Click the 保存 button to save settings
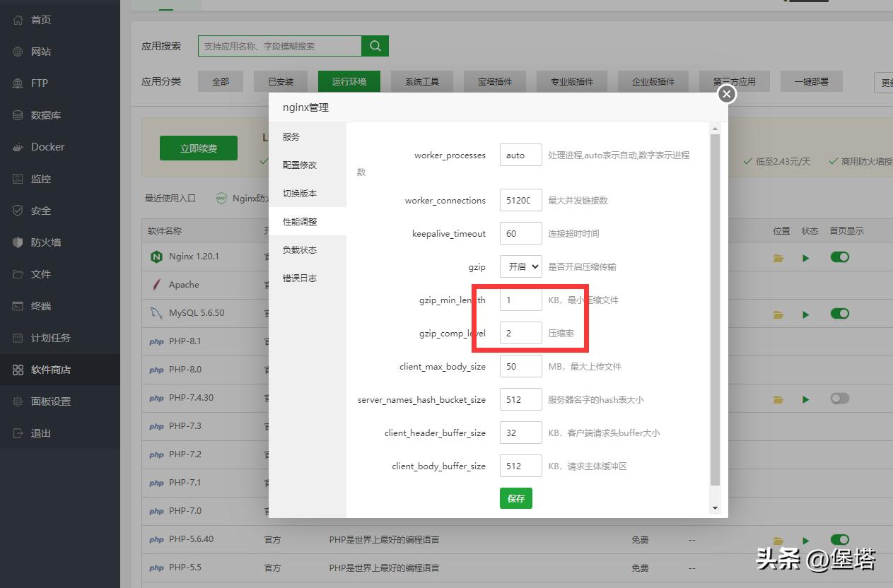The width and height of the screenshot is (893, 588). (x=515, y=498)
